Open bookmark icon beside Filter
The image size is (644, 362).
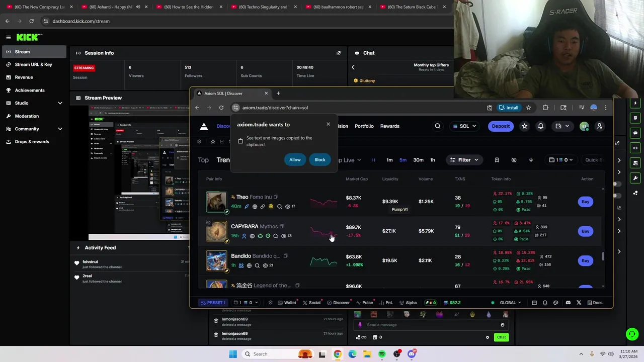(497, 160)
